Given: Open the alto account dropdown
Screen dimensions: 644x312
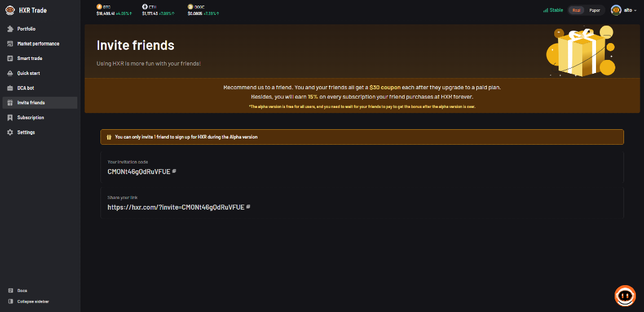Looking at the screenshot, I should tap(630, 10).
